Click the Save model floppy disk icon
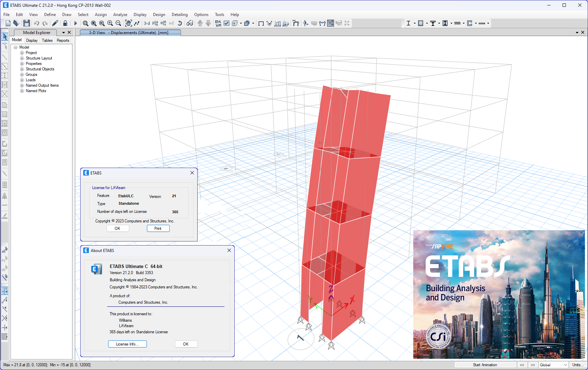This screenshot has height=370, width=588. coord(27,23)
